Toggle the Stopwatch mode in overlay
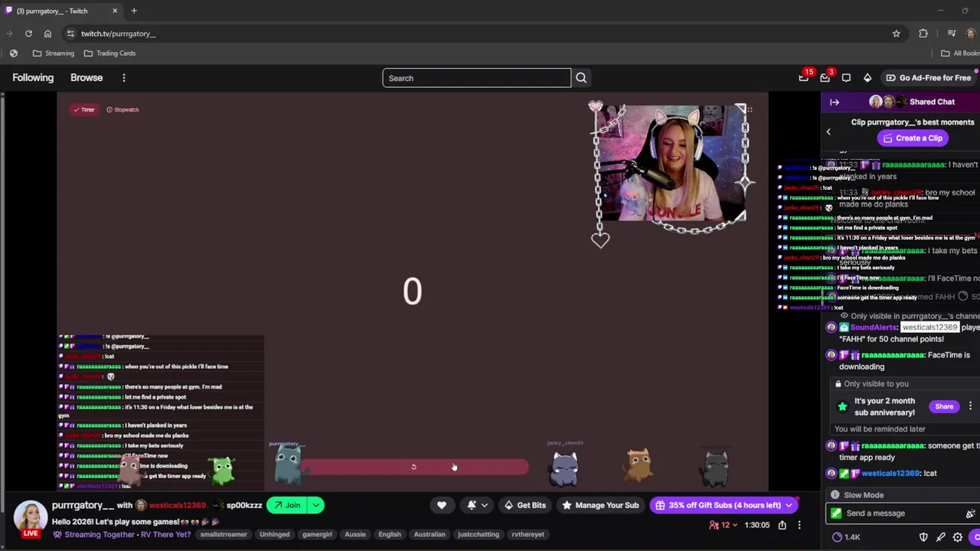The image size is (980, 551). 122,109
